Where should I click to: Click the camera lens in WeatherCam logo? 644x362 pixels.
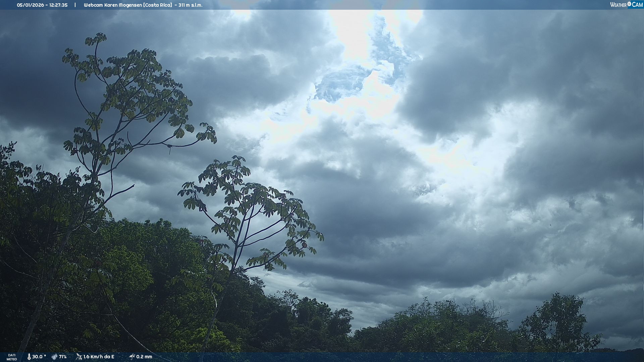(x=629, y=4)
